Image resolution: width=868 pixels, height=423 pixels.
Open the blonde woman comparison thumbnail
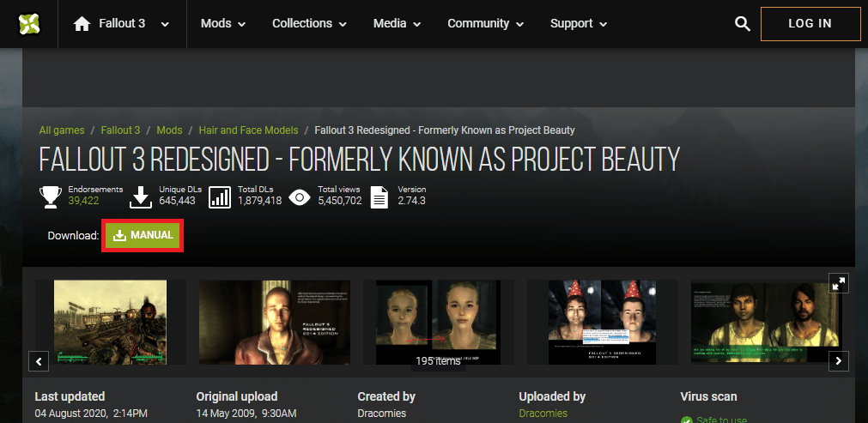438,322
